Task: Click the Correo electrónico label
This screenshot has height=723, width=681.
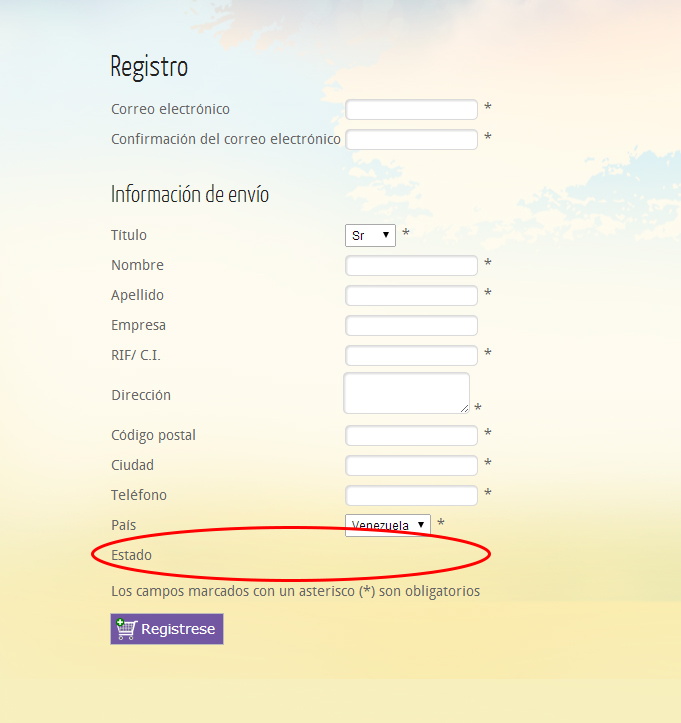Action: (x=170, y=109)
